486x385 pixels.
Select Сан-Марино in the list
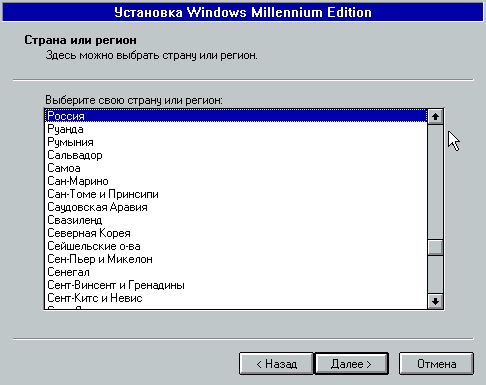236,181
